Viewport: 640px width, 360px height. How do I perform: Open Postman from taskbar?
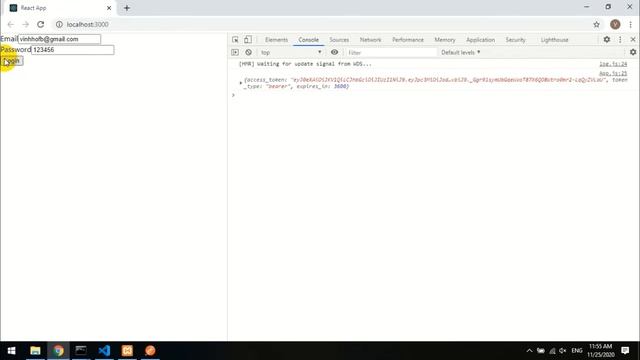coord(150,351)
